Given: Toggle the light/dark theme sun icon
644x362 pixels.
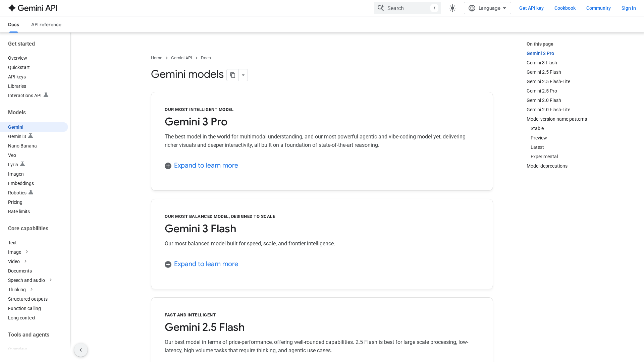Looking at the screenshot, I should (452, 8).
